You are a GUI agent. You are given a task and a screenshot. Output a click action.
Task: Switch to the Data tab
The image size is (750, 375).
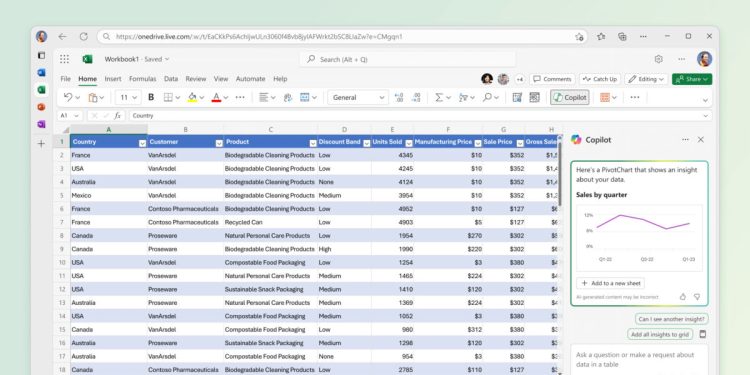(x=171, y=79)
